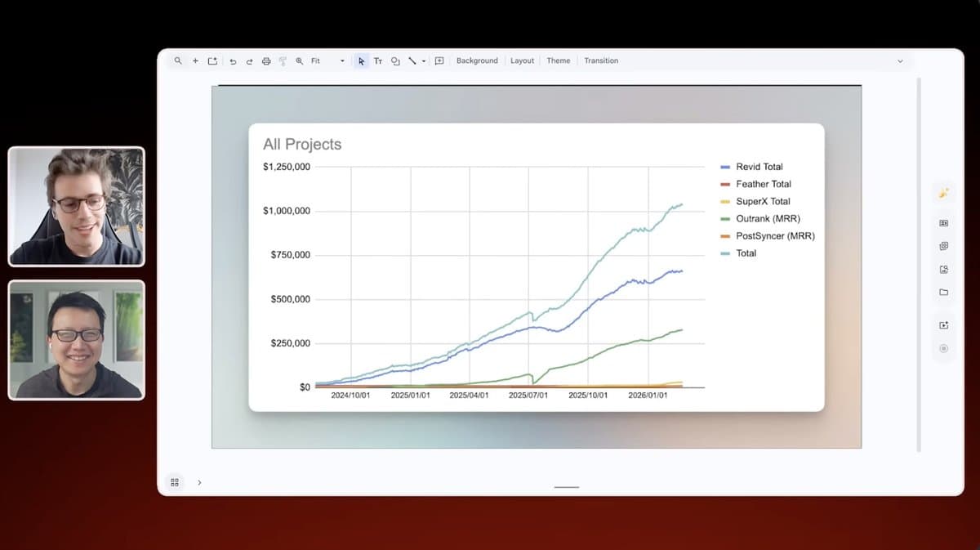The width and height of the screenshot is (980, 550).
Task: Open the print option
Action: click(x=265, y=60)
